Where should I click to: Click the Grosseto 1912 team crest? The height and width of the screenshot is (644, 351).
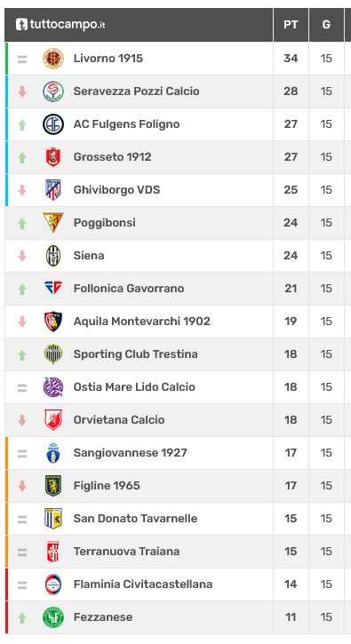53,157
